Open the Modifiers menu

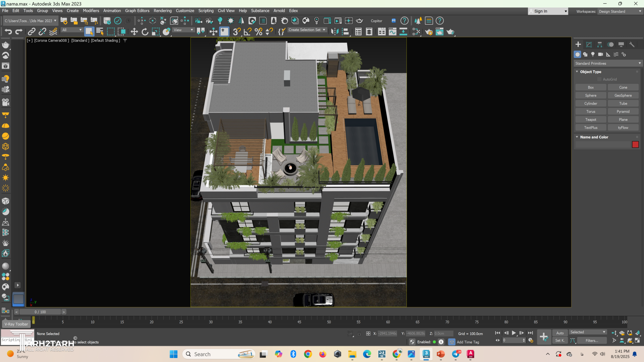[91, 11]
